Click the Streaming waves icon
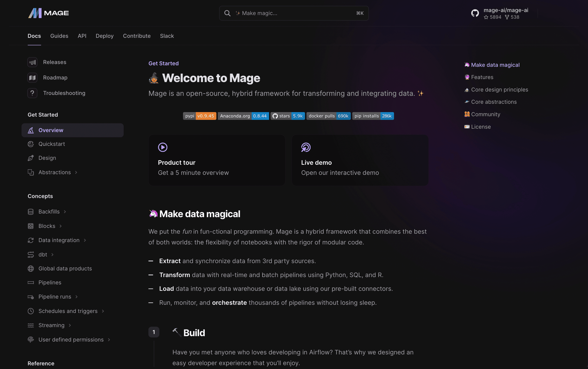The width and height of the screenshot is (588, 369). [x=30, y=325]
